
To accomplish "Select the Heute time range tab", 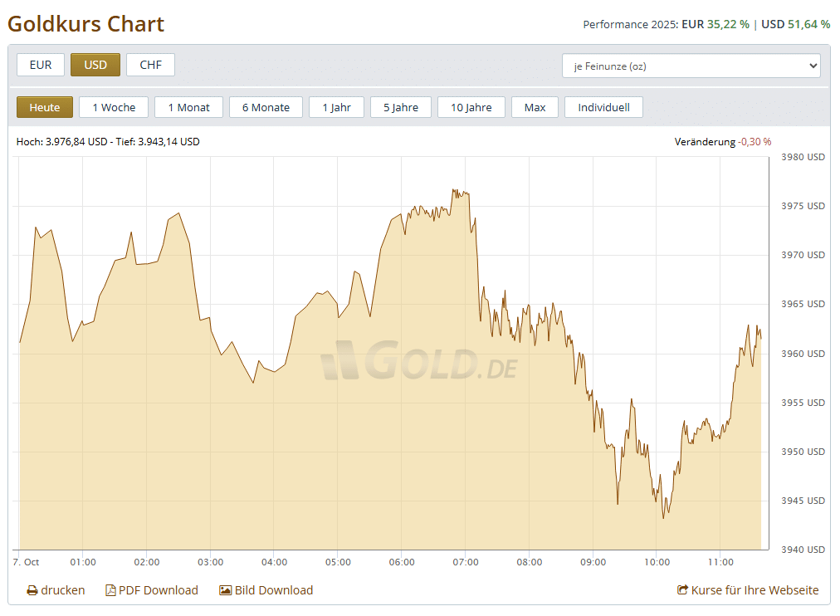I will point(45,107).
